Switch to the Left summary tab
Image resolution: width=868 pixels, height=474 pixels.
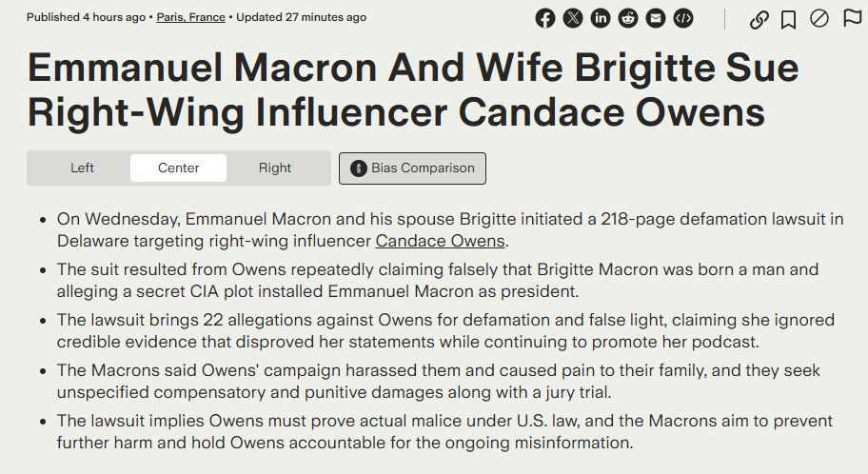[x=82, y=168]
